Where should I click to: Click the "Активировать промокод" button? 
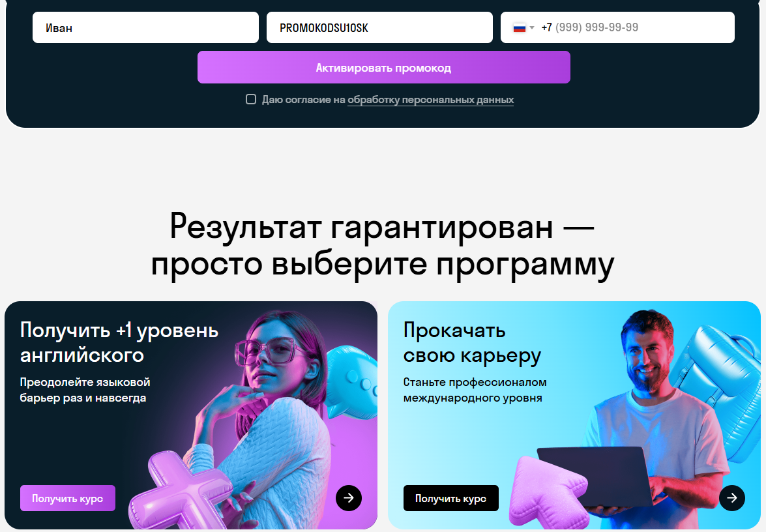tap(383, 67)
